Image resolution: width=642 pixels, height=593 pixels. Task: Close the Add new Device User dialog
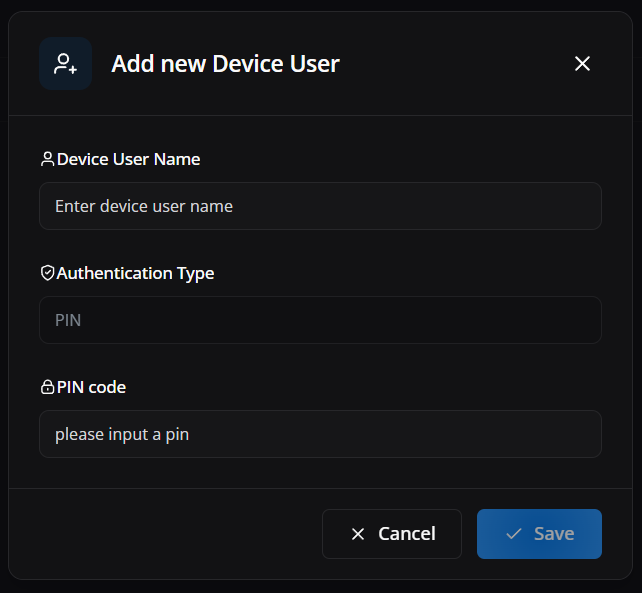[x=582, y=63]
